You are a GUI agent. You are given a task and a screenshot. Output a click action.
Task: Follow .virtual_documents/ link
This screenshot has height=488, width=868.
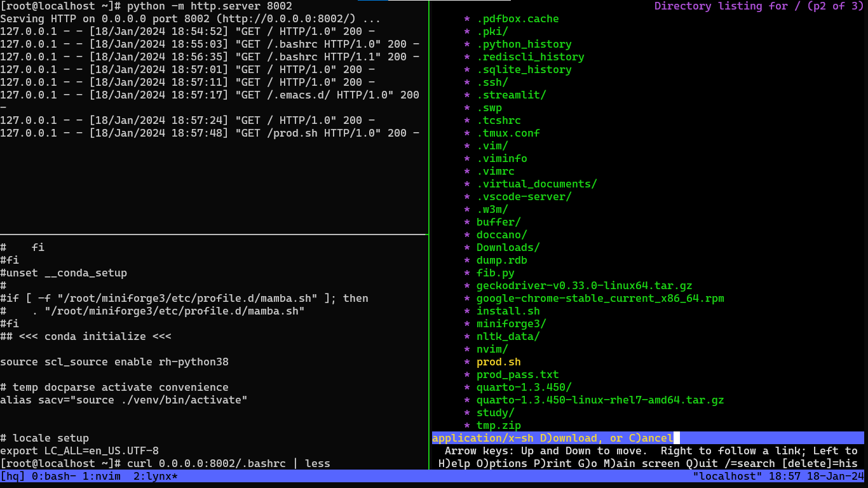(x=537, y=184)
